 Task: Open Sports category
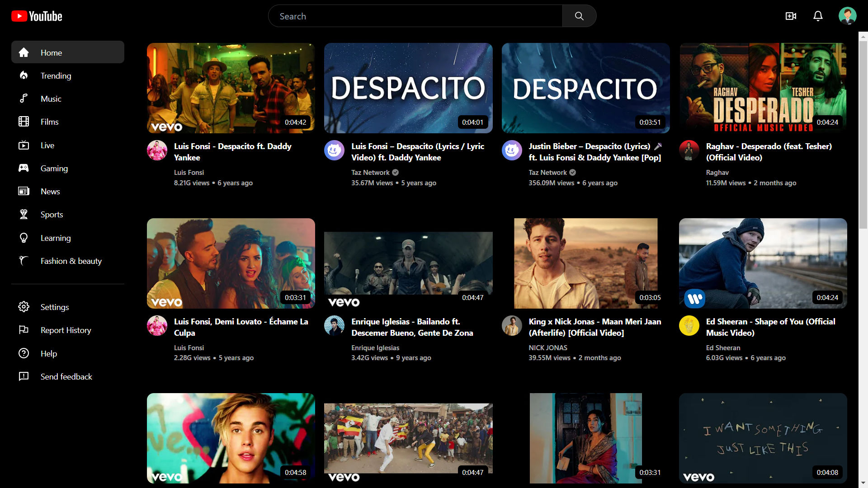(x=68, y=214)
